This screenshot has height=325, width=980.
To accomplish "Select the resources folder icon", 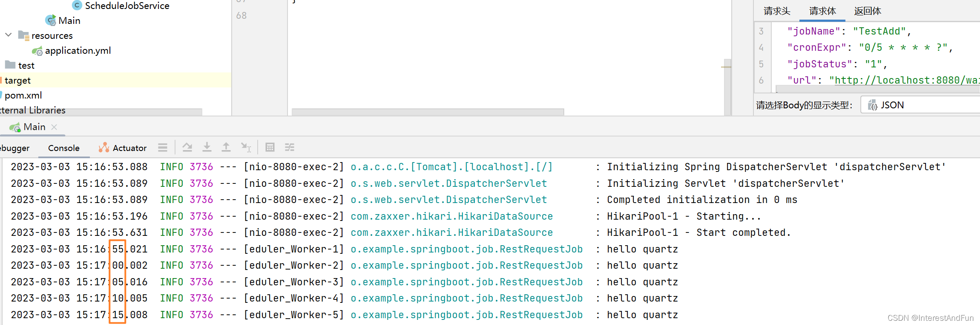I will point(24,35).
